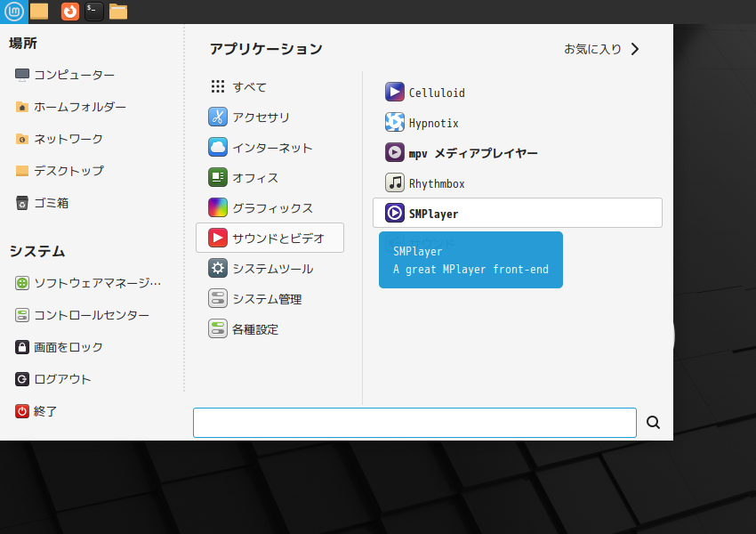This screenshot has width=756, height=534.
Task: Select the アクセサリ category label
Action: click(261, 117)
